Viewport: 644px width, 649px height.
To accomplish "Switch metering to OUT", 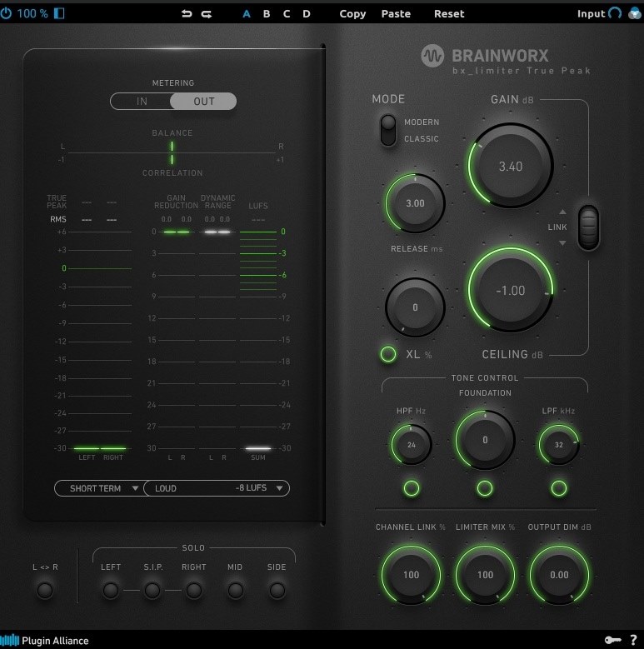I will coord(203,102).
